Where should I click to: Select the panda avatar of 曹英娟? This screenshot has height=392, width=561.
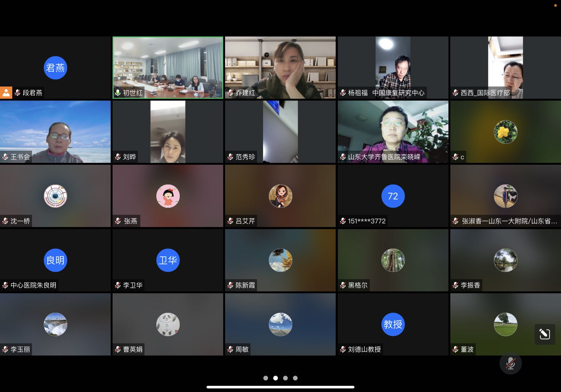tap(168, 324)
